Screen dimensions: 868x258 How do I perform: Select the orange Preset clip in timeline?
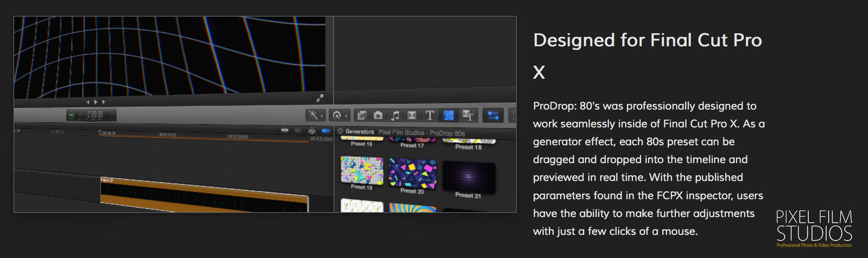[x=204, y=196]
